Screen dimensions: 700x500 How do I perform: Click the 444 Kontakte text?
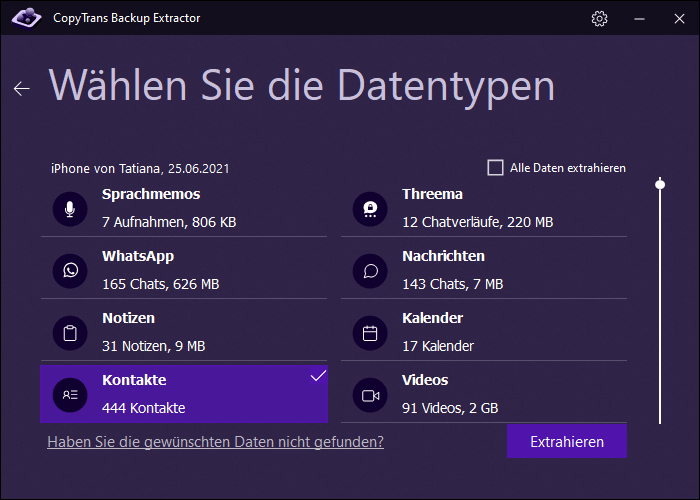pos(143,408)
